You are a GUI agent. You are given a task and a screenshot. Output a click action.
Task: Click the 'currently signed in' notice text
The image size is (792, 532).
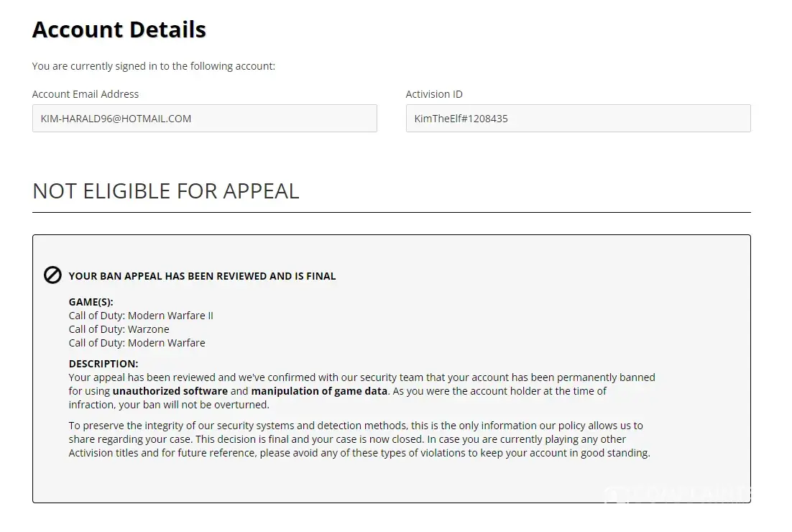pos(154,66)
